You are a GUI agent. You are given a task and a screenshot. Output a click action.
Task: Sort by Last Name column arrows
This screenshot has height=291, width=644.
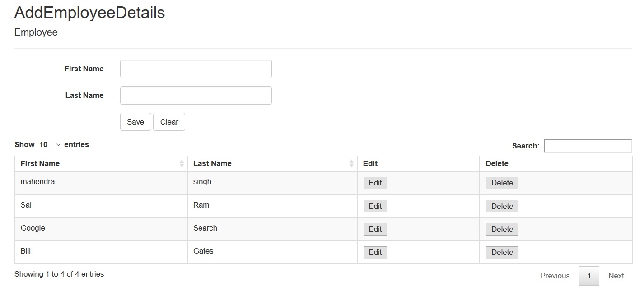click(x=351, y=163)
